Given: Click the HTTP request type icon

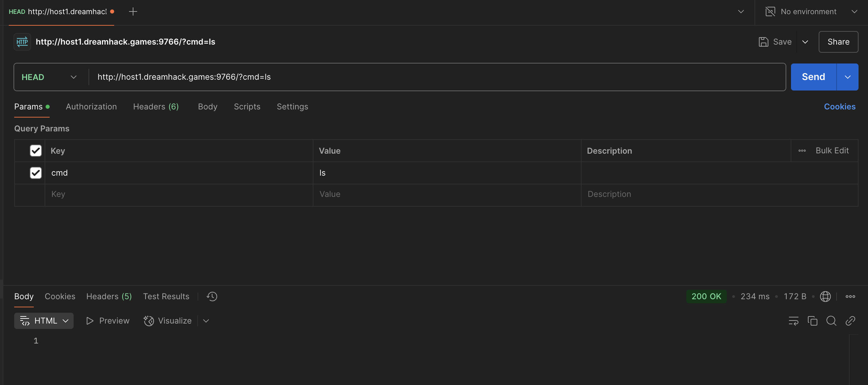Looking at the screenshot, I should point(22,42).
